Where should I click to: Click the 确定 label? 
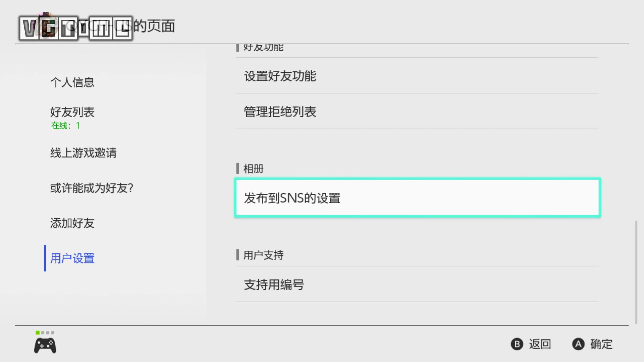601,344
